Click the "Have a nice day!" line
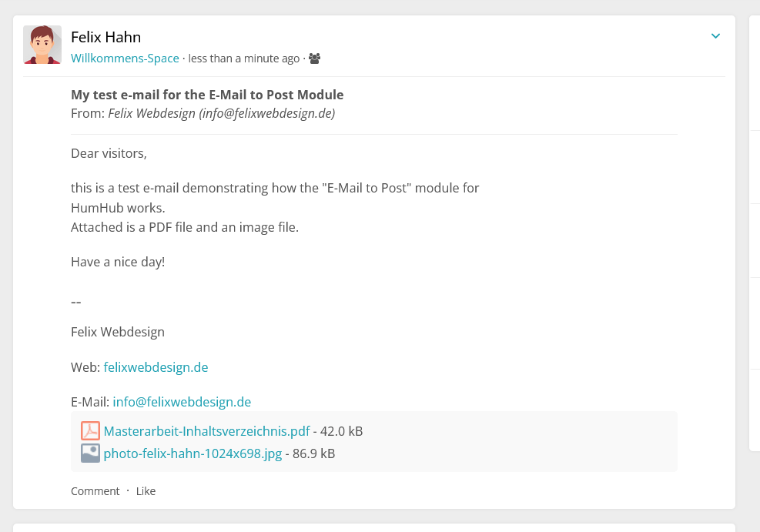Viewport: 760px width, 532px height. pos(118,262)
